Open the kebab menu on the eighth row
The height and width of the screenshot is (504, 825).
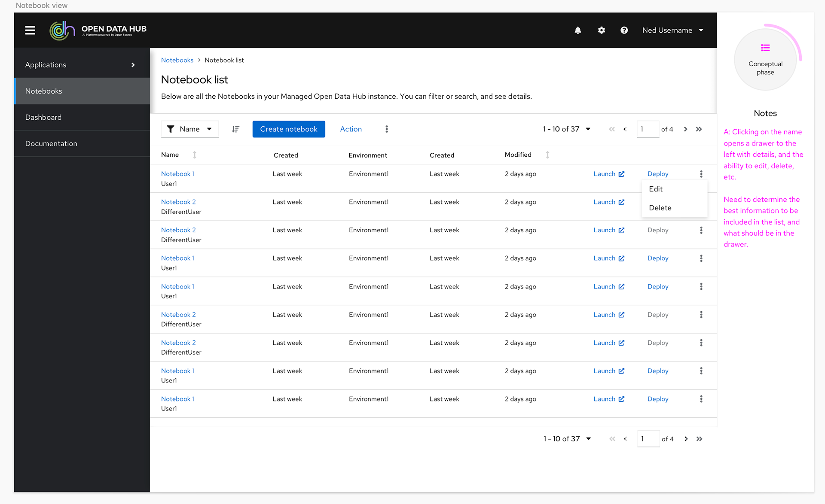(701, 371)
